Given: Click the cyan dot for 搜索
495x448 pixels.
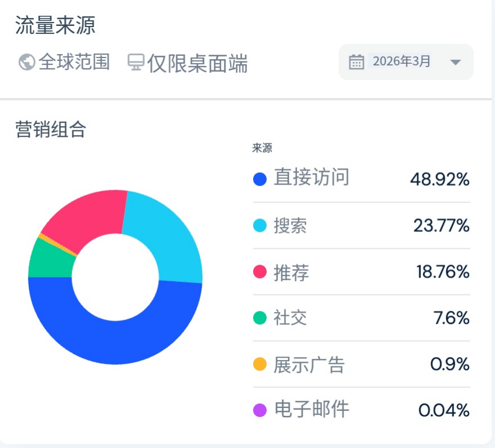Looking at the screenshot, I should pos(260,226).
